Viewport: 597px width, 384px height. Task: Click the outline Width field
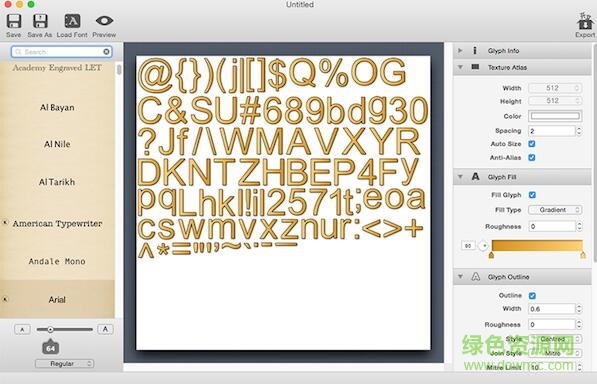(552, 309)
